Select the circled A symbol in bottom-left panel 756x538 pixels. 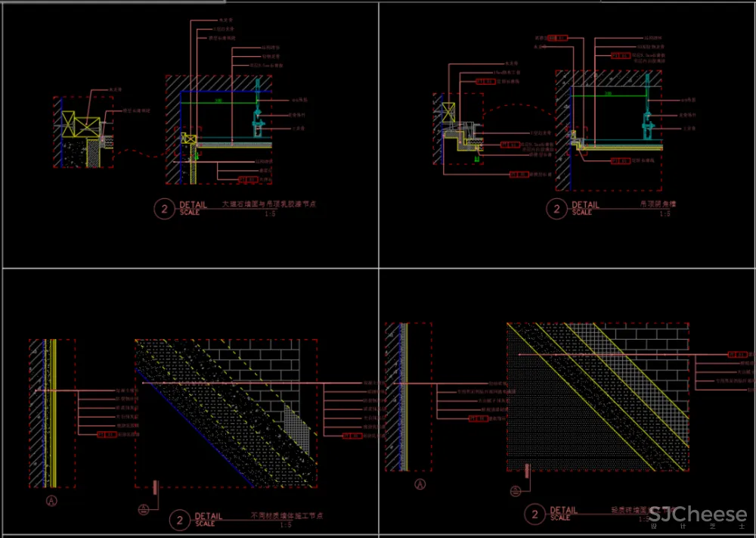point(52,500)
